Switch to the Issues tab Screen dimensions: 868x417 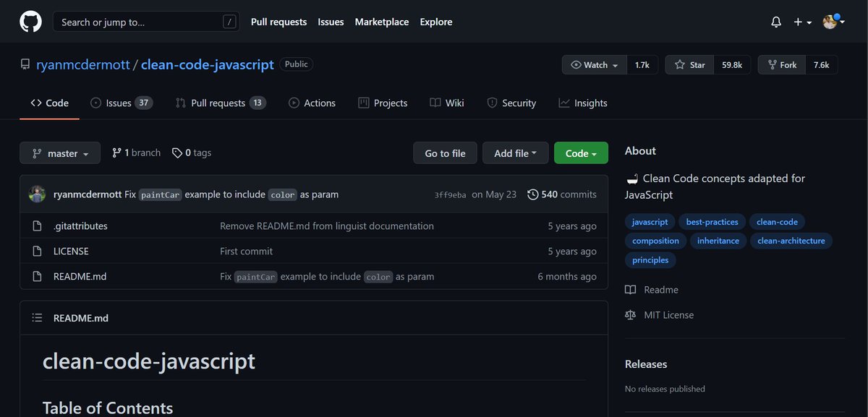(x=121, y=103)
